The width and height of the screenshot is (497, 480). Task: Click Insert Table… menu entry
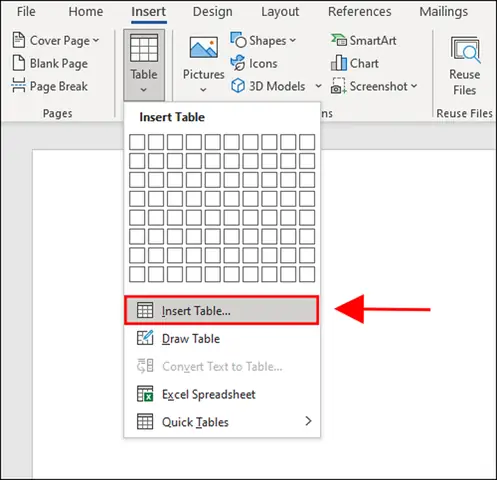[x=222, y=310]
